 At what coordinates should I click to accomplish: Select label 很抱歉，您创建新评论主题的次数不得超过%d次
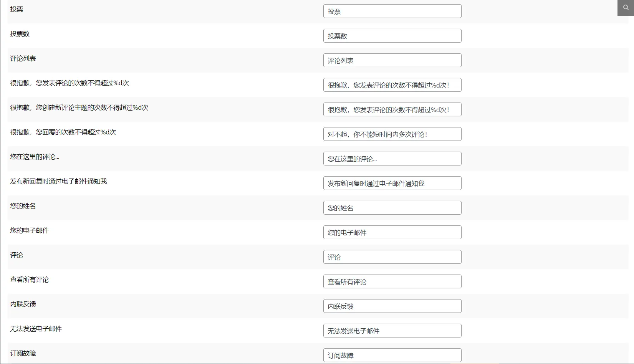(x=79, y=108)
